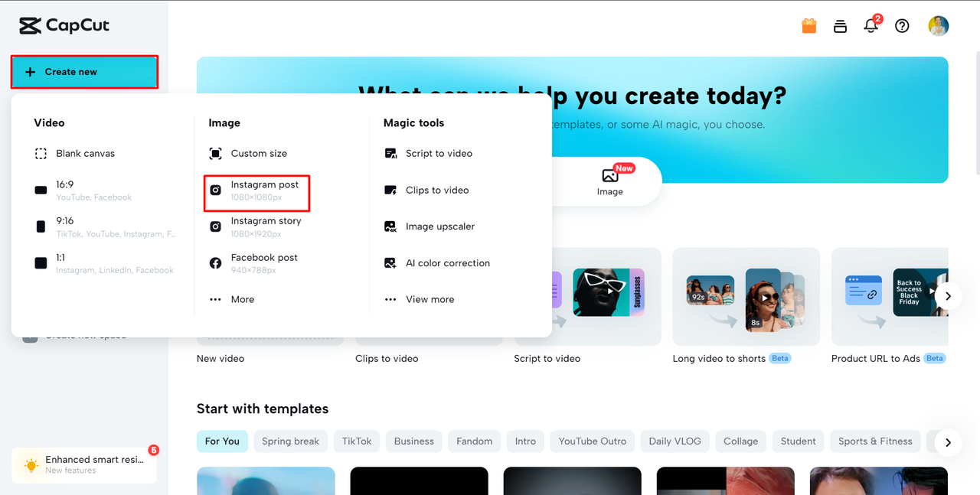Click the CapCut logo
980x495 pixels.
tap(64, 25)
